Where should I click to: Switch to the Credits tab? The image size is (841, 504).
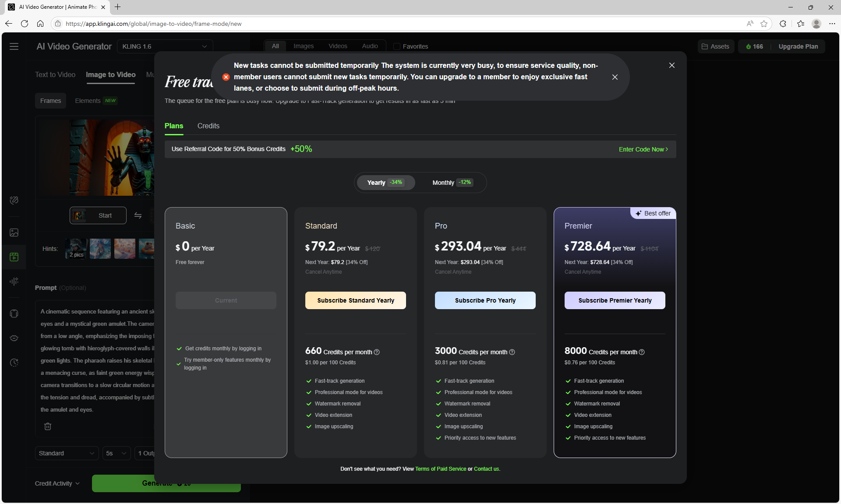pyautogui.click(x=208, y=126)
